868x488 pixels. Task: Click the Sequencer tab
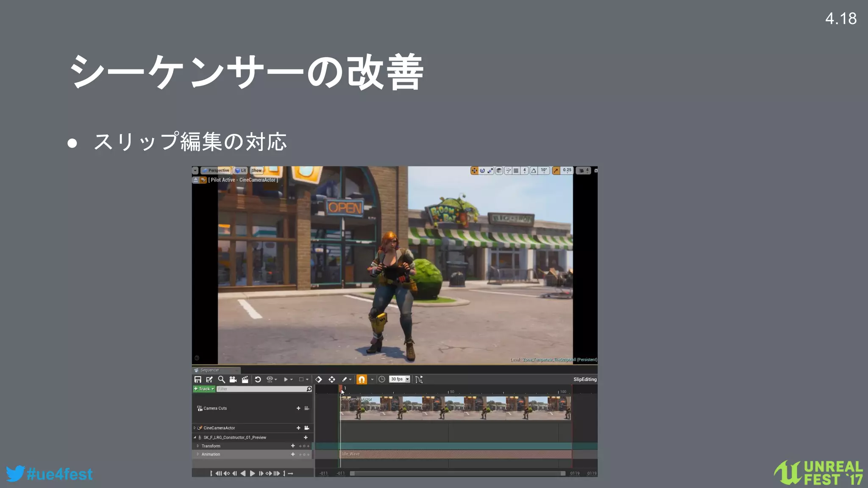click(x=216, y=370)
